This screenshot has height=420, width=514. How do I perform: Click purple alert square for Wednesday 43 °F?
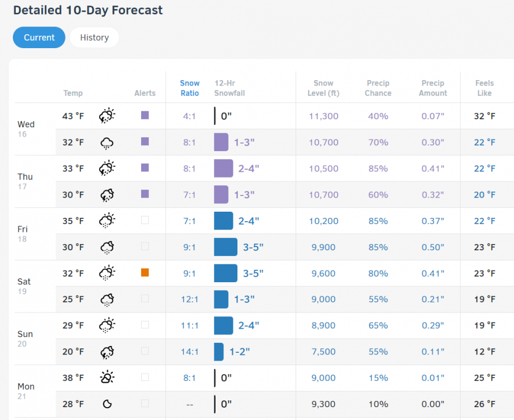click(x=145, y=115)
